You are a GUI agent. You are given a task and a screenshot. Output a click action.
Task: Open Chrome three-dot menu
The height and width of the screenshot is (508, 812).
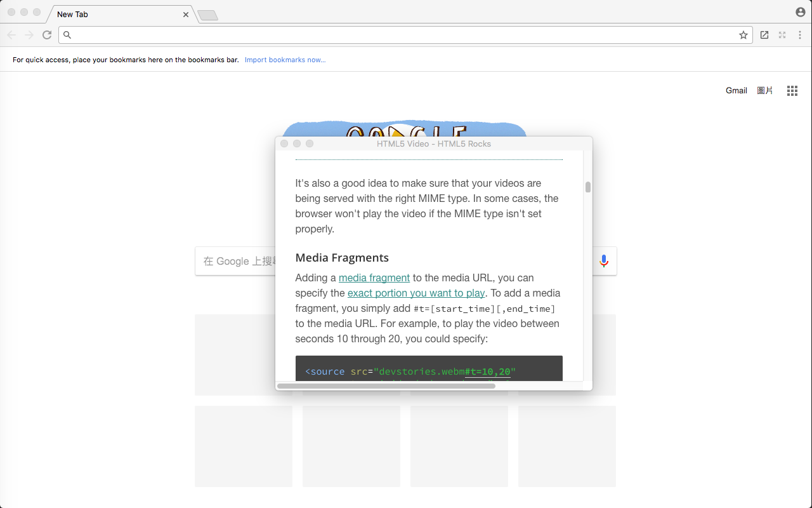tap(800, 35)
